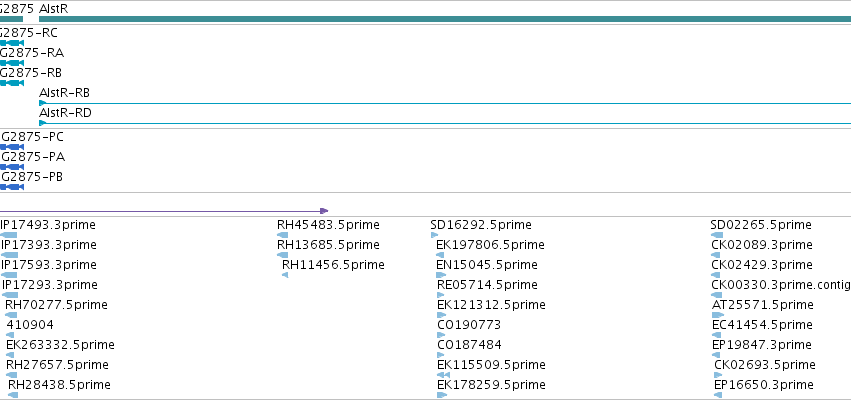
Task: Click the RH70277.5prime EST label
Action: (x=56, y=305)
